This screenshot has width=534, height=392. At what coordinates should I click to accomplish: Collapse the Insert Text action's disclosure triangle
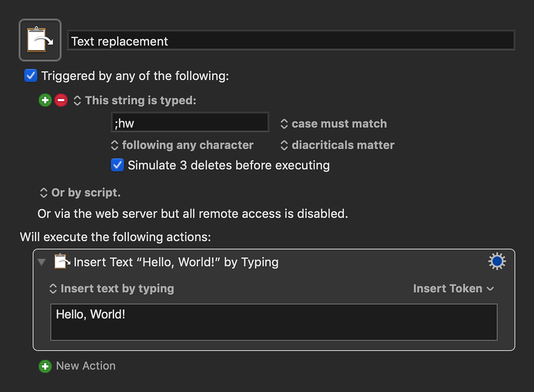pyautogui.click(x=42, y=262)
